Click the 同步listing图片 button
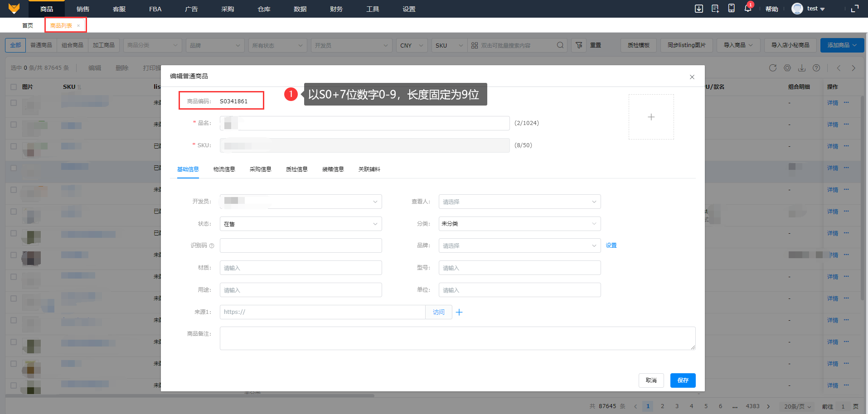 tap(687, 45)
